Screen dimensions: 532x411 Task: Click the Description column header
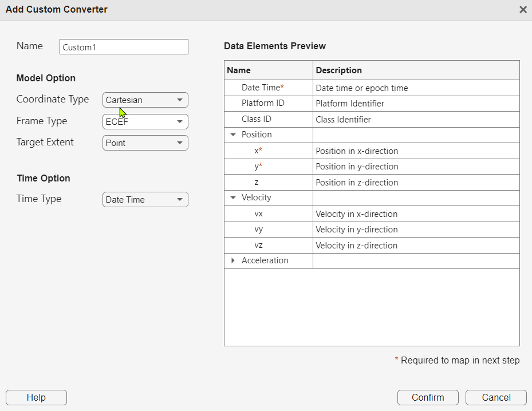416,70
